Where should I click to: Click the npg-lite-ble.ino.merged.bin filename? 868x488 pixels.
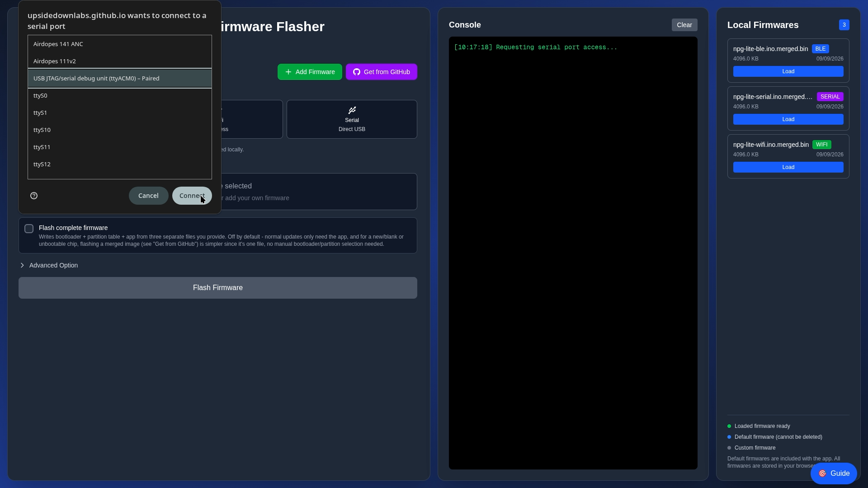click(771, 49)
